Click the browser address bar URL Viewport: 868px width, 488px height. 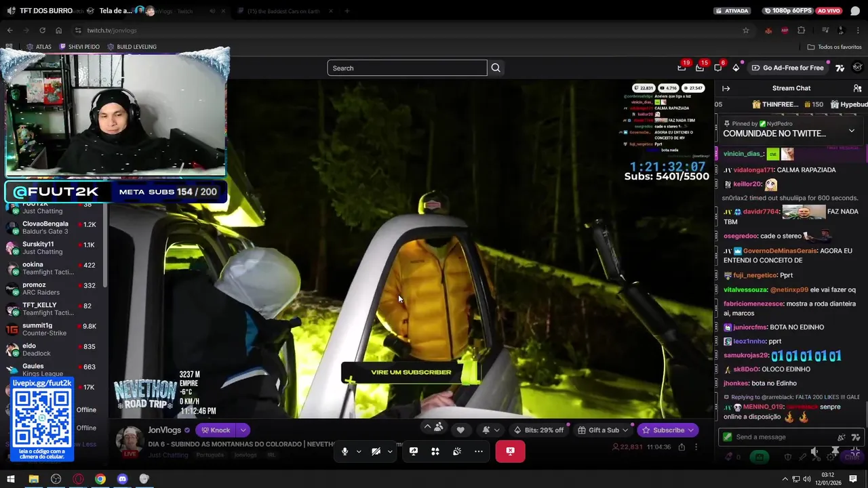click(x=112, y=30)
